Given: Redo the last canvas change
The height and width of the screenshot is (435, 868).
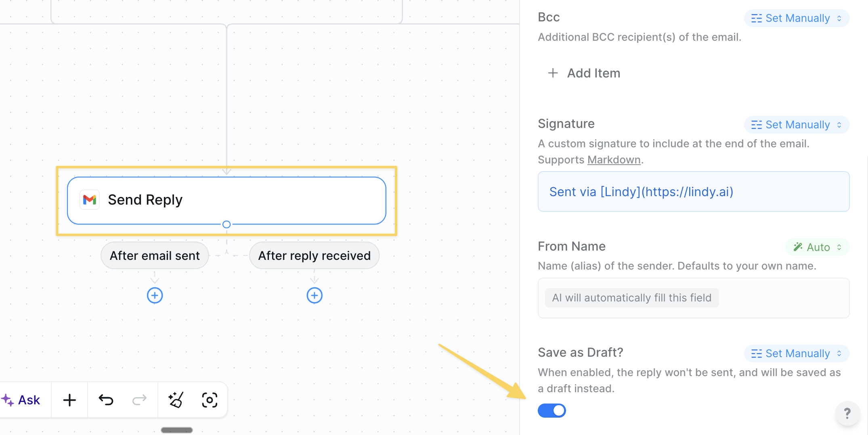Looking at the screenshot, I should (x=140, y=399).
